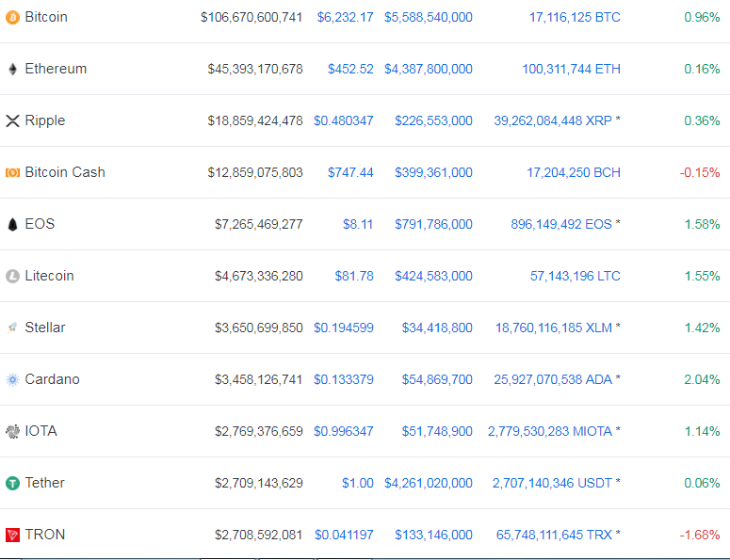Click Tether volume $4,261,020,000
The width and height of the screenshot is (730, 560).
coord(429,483)
